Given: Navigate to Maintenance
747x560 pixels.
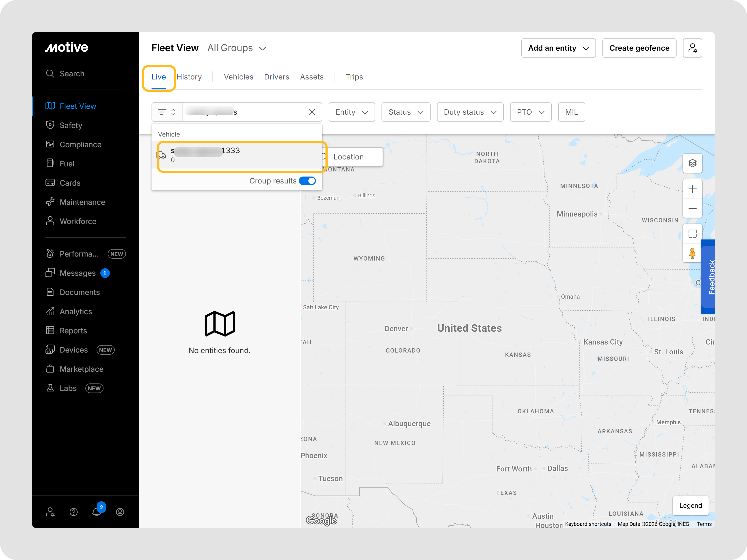Looking at the screenshot, I should [76, 202].
